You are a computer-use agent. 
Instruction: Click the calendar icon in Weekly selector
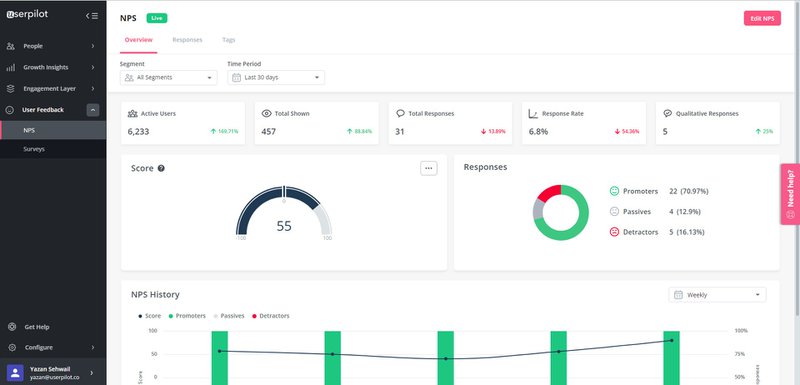[x=678, y=295]
